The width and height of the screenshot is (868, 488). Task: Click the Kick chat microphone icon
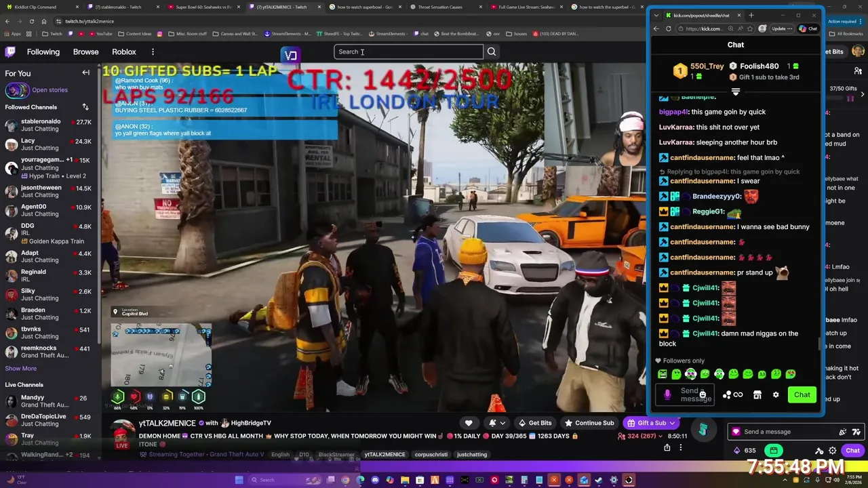click(667, 394)
